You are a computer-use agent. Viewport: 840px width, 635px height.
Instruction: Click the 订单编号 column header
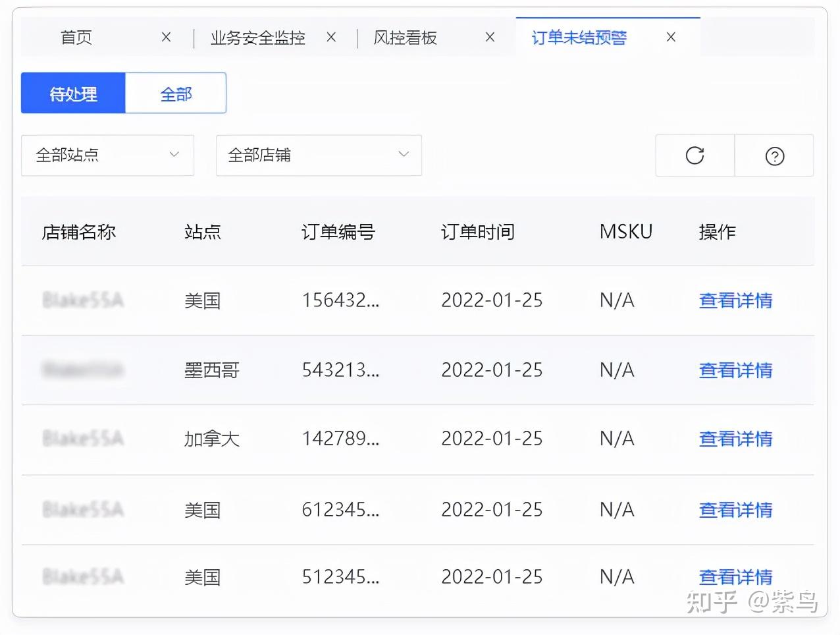[338, 232]
